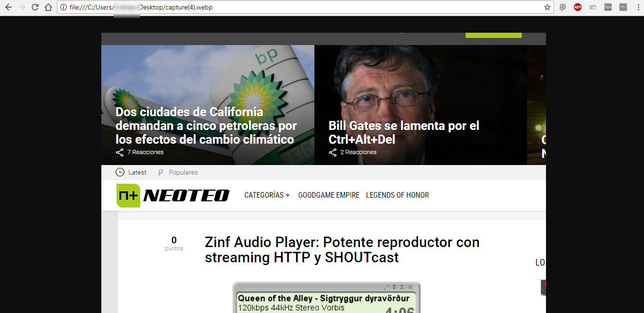
Task: Click the NEOTEO wordmark
Action: tap(187, 195)
